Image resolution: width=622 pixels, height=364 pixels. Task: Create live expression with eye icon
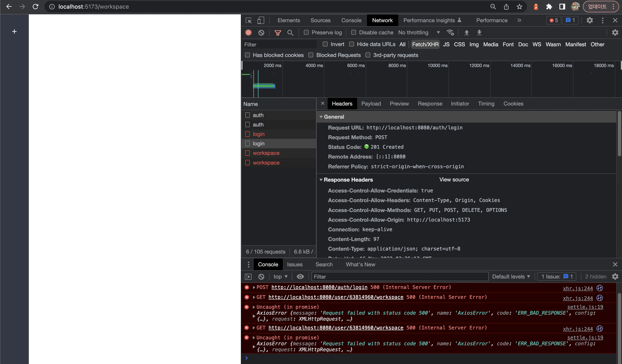pyautogui.click(x=300, y=277)
